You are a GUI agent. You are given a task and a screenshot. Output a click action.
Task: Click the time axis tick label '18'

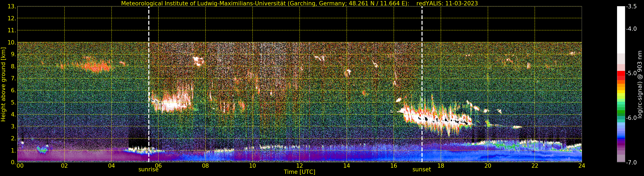coord(441,166)
